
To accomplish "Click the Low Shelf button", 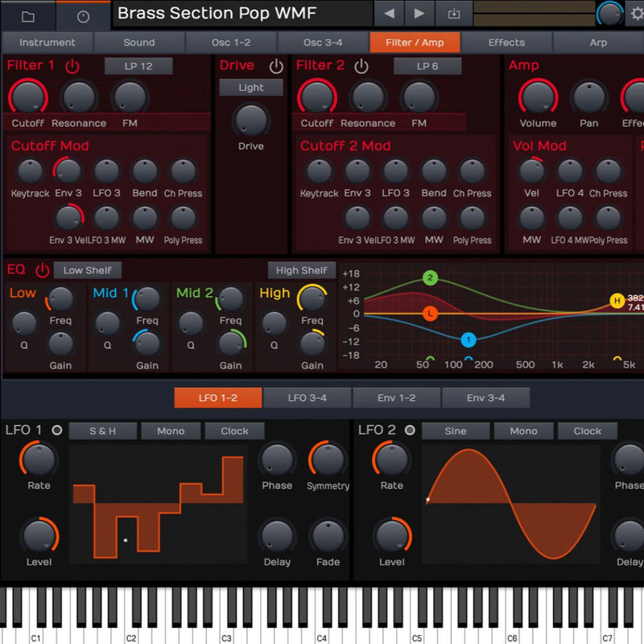I will click(88, 270).
